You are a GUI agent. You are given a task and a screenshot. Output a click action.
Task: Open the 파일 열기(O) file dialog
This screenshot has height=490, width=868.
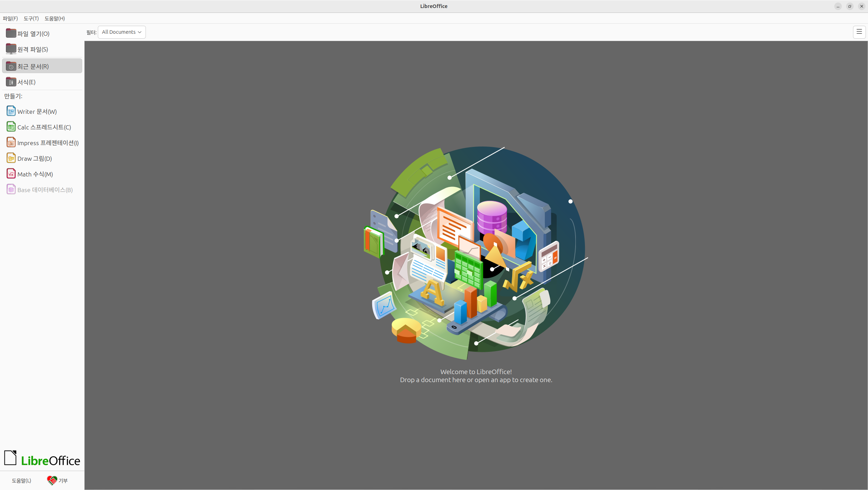point(42,33)
